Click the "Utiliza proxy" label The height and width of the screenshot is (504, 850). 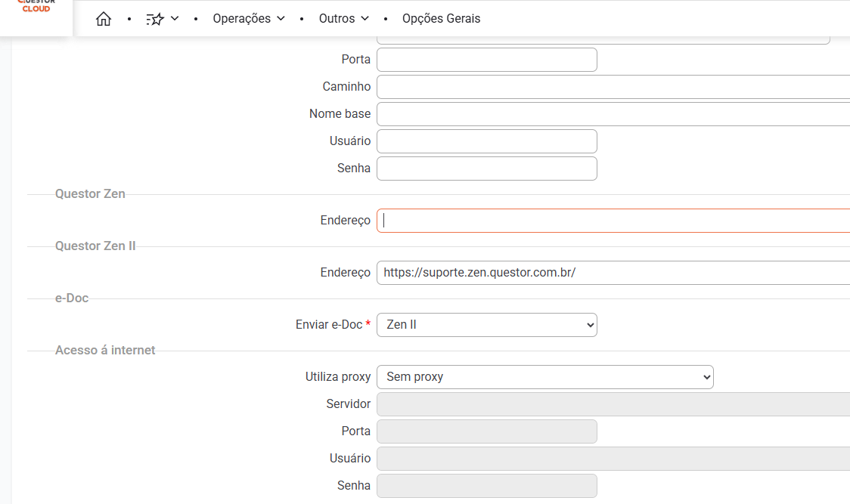click(x=338, y=376)
